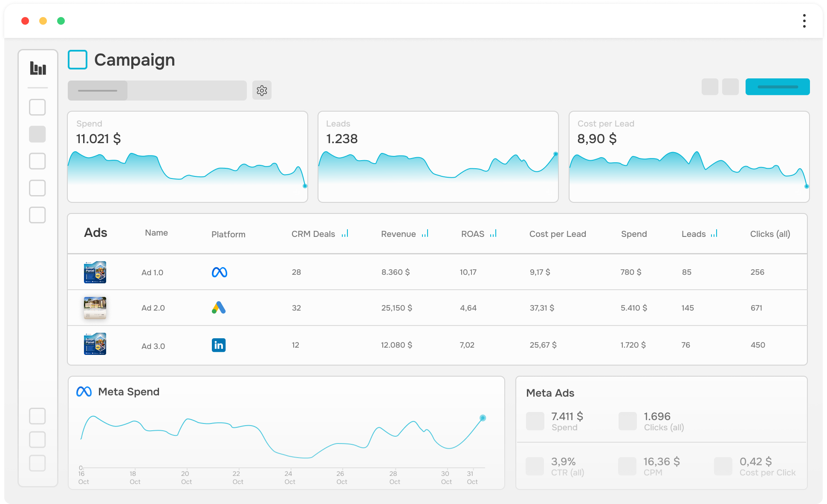Click the Meta logo beside Meta Spend
This screenshot has width=827, height=504.
84,392
